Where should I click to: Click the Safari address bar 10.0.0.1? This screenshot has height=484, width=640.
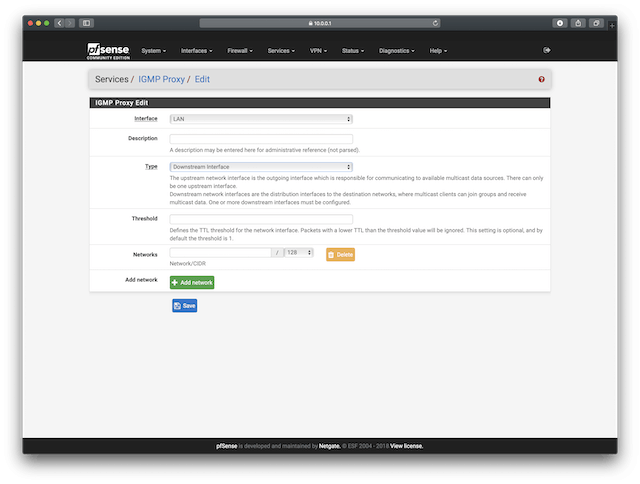pyautogui.click(x=320, y=23)
